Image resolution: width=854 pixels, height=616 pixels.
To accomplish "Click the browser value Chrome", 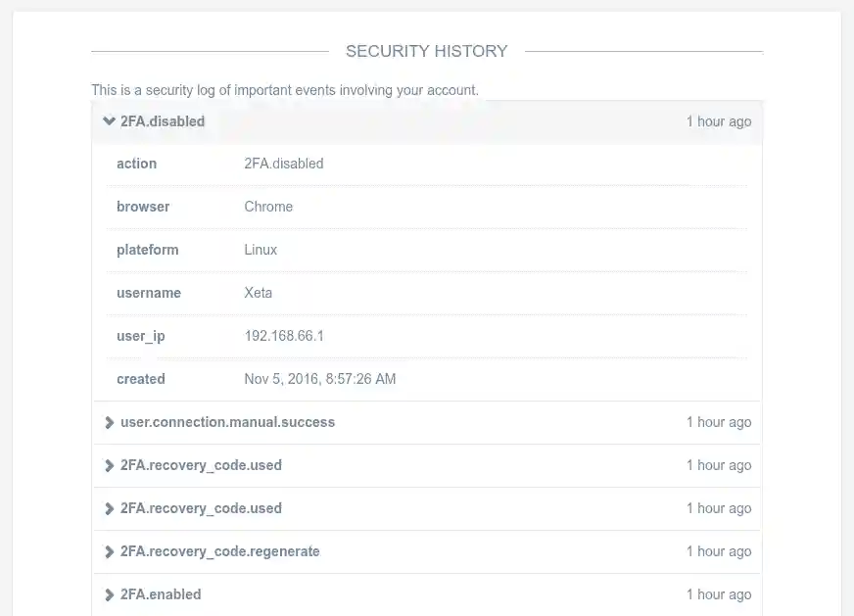I will pos(268,207).
